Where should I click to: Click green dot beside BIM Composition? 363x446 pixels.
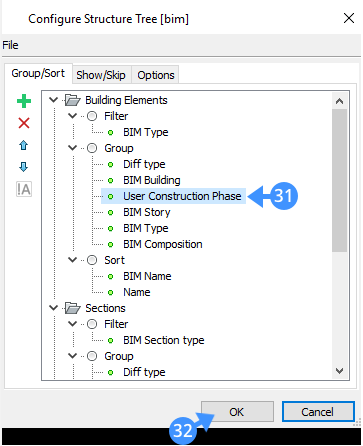pyautogui.click(x=110, y=244)
